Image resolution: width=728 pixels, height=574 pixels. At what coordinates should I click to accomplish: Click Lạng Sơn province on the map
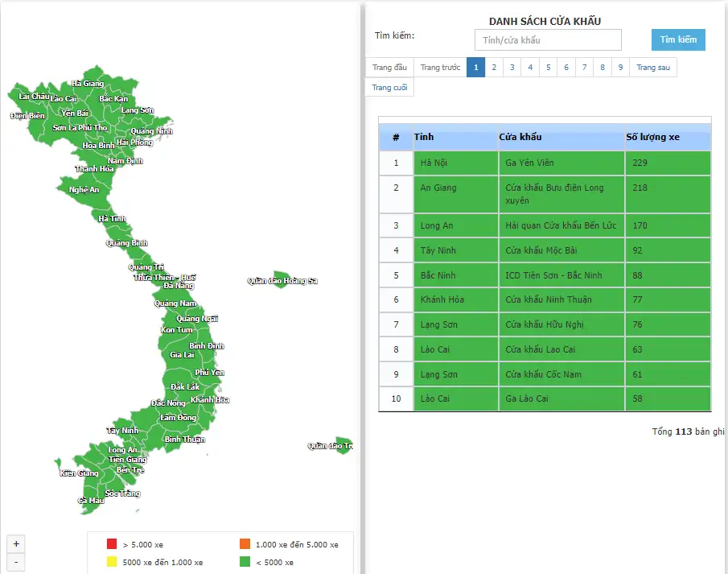tap(138, 110)
